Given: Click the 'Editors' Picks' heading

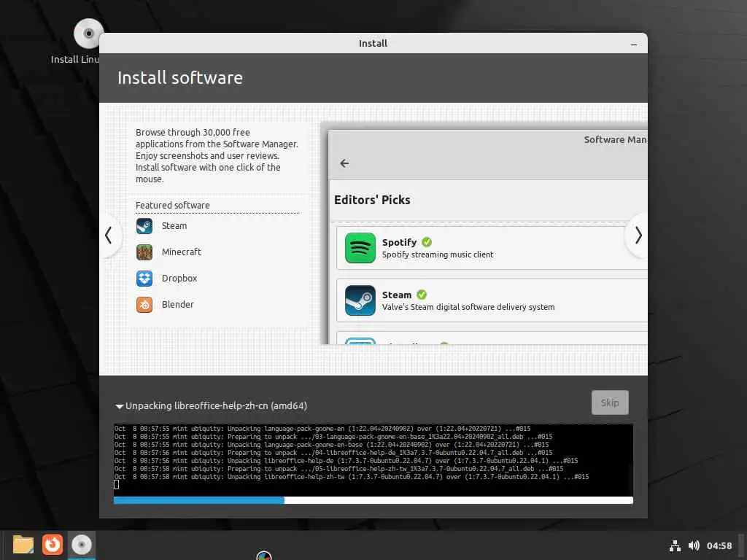Looking at the screenshot, I should click(x=372, y=200).
